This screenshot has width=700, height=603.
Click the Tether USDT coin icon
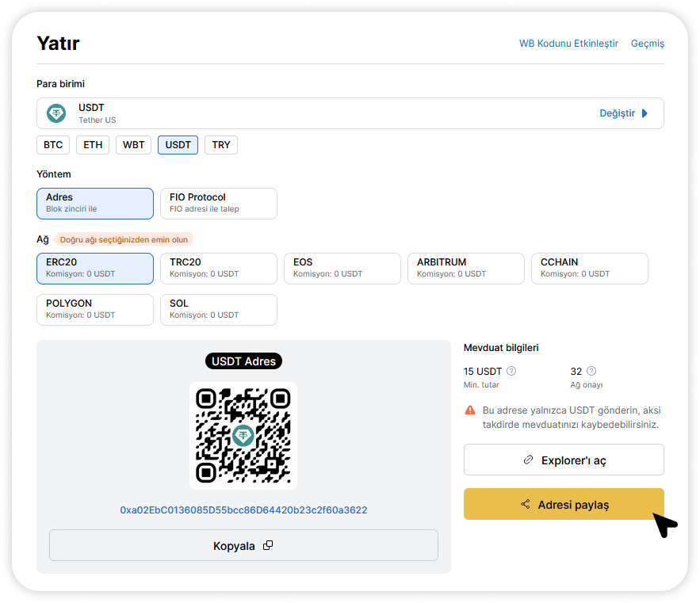[x=56, y=113]
